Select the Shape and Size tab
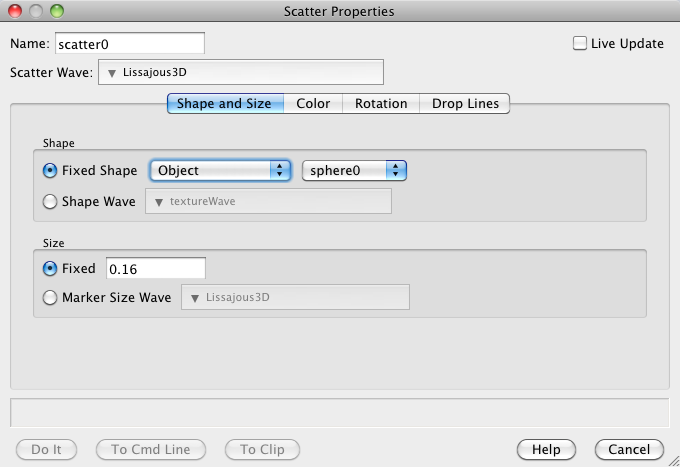Screen dimensions: 680x467 click(224, 103)
